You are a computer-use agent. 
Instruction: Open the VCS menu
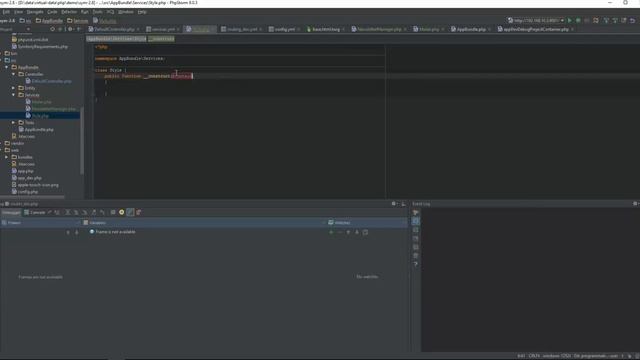tap(110, 12)
